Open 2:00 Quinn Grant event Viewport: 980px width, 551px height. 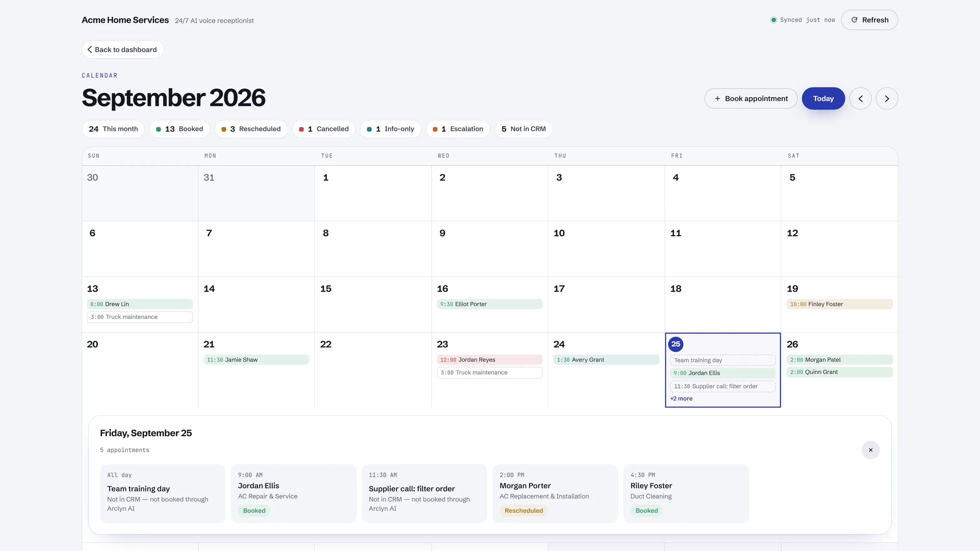pos(840,372)
